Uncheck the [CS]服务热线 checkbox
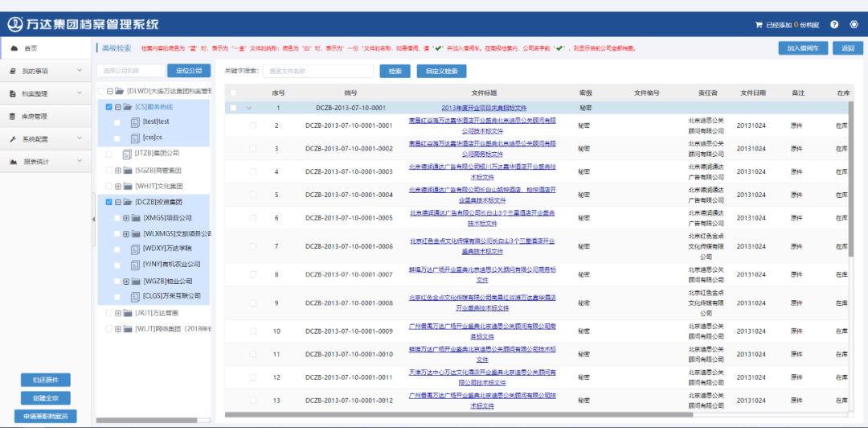 109,107
